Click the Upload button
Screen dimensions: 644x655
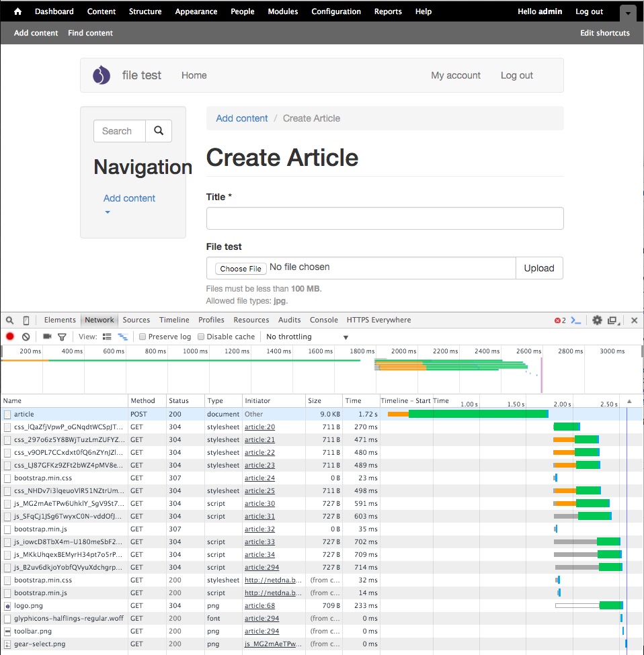click(539, 267)
